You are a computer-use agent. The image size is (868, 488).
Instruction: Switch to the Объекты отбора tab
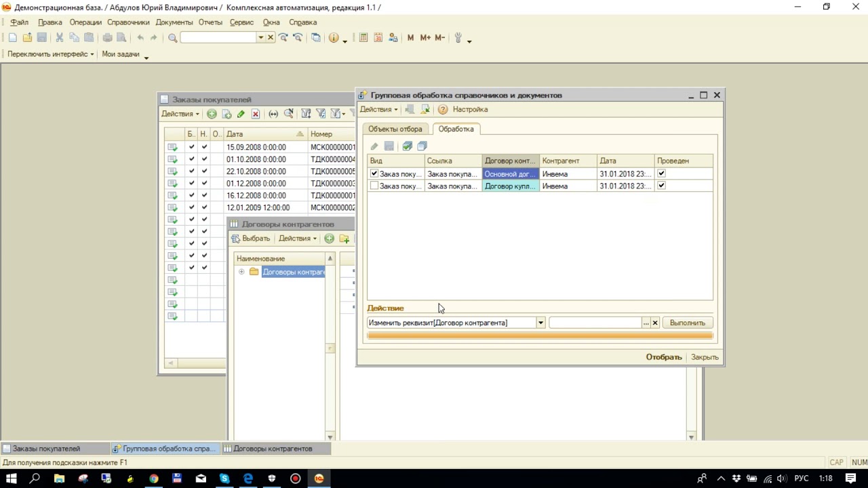coord(395,129)
